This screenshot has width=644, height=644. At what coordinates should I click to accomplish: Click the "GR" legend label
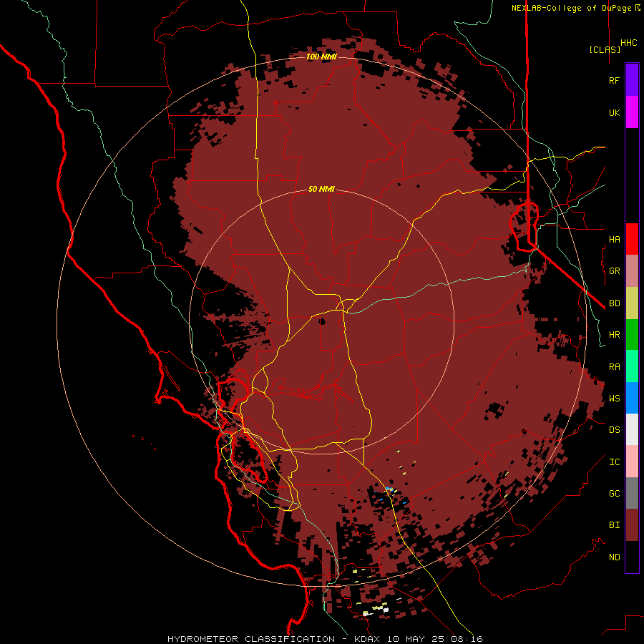(614, 271)
